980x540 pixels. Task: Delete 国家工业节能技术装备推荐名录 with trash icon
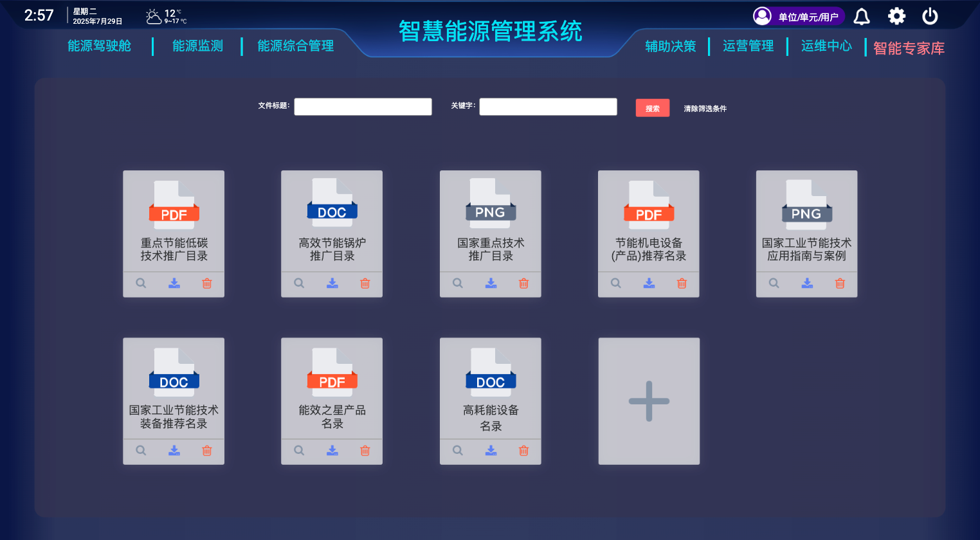point(207,451)
